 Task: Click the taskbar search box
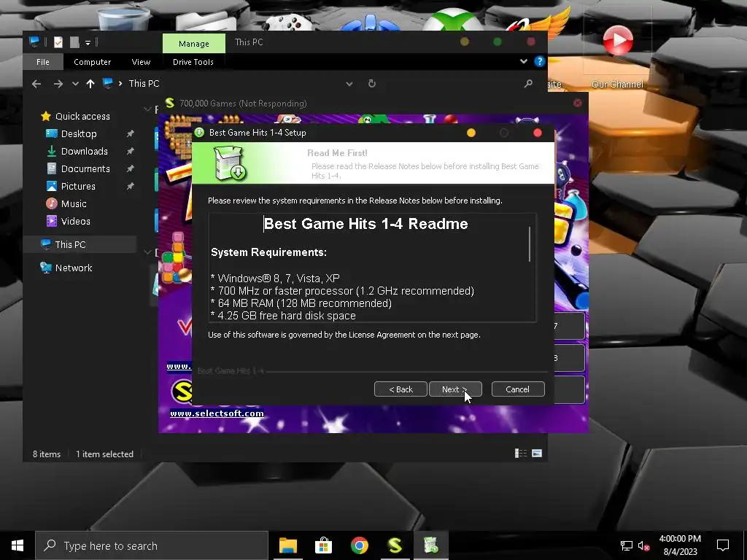pyautogui.click(x=152, y=545)
